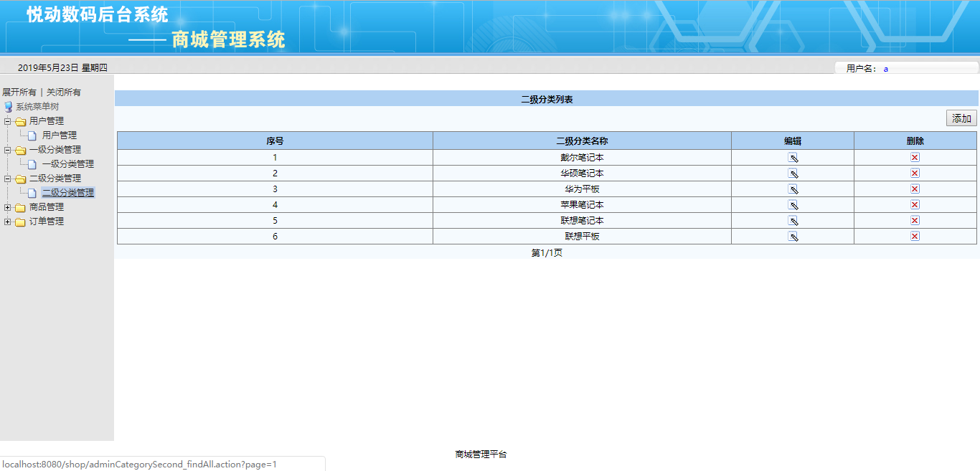Click the 编辑 column header

[x=793, y=141]
